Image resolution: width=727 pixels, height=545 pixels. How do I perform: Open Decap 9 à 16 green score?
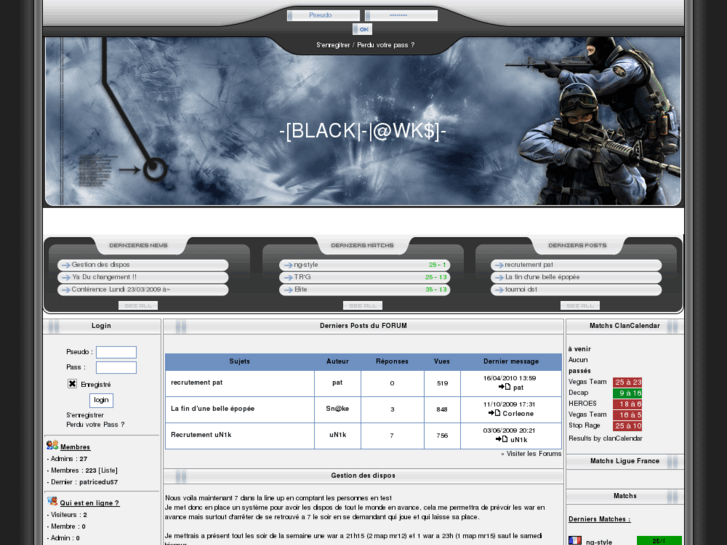coord(627,393)
